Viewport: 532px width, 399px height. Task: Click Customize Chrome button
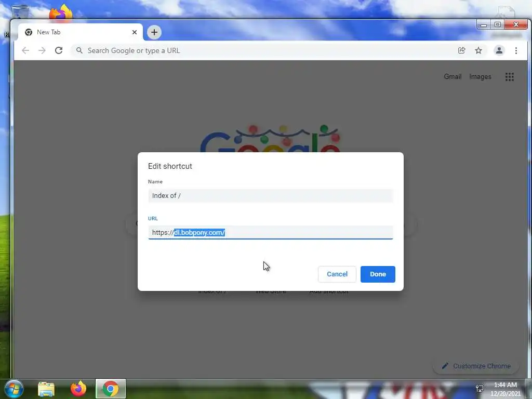(476, 366)
